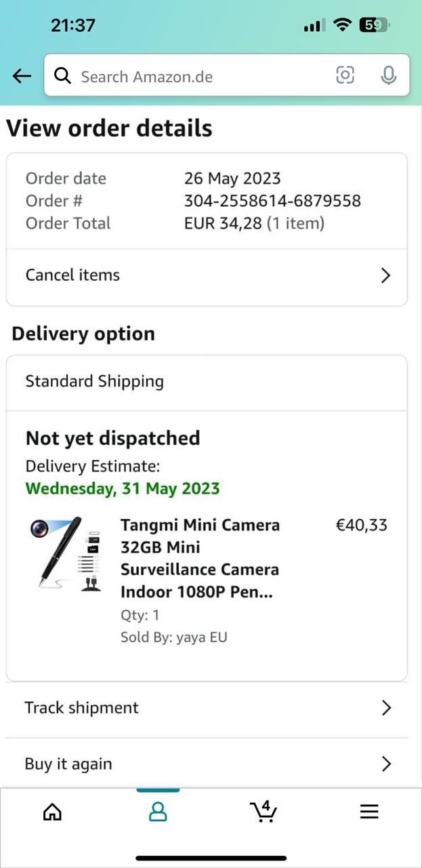
Task: Open the hamburger menu tab
Action: pyautogui.click(x=369, y=812)
